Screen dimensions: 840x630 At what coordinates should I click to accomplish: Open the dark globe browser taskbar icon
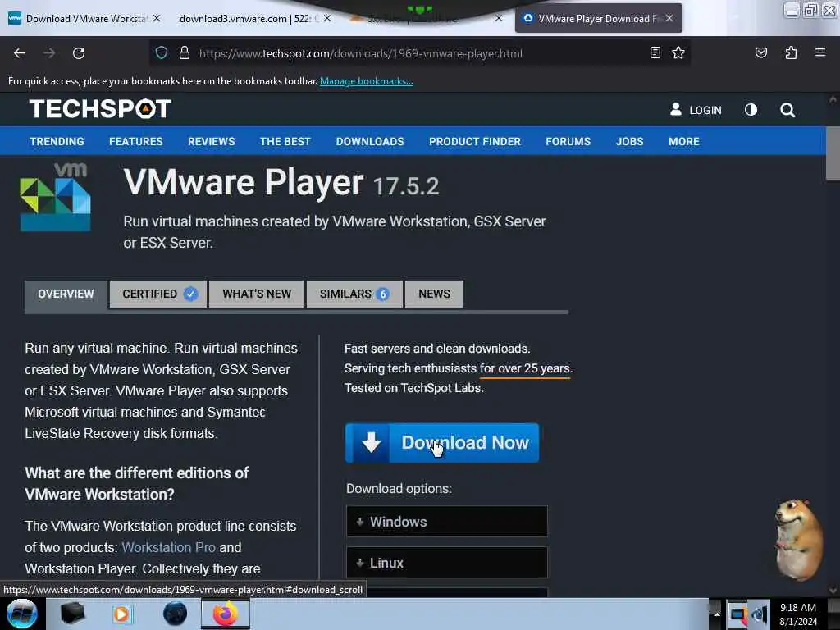pos(176,614)
